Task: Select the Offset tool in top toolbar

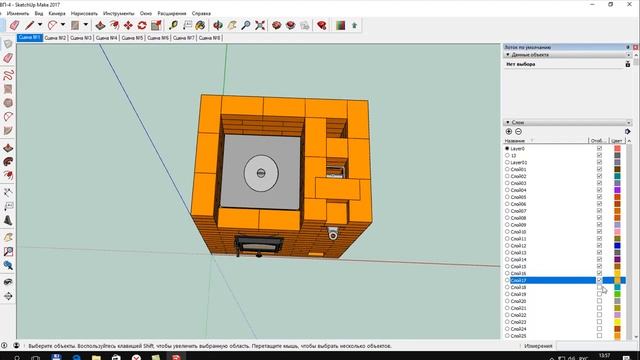Action: [x=114, y=25]
